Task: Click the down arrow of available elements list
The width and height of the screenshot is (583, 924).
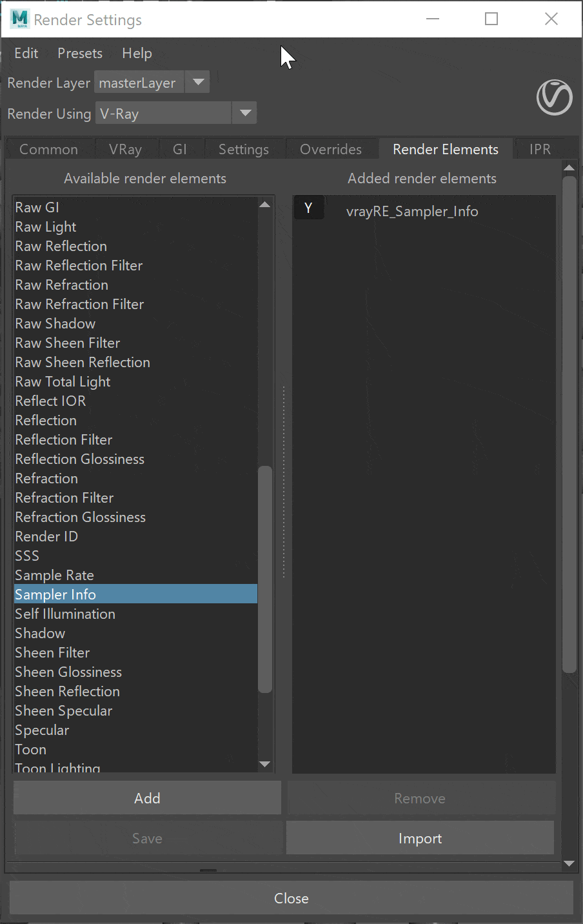Action: [x=264, y=764]
